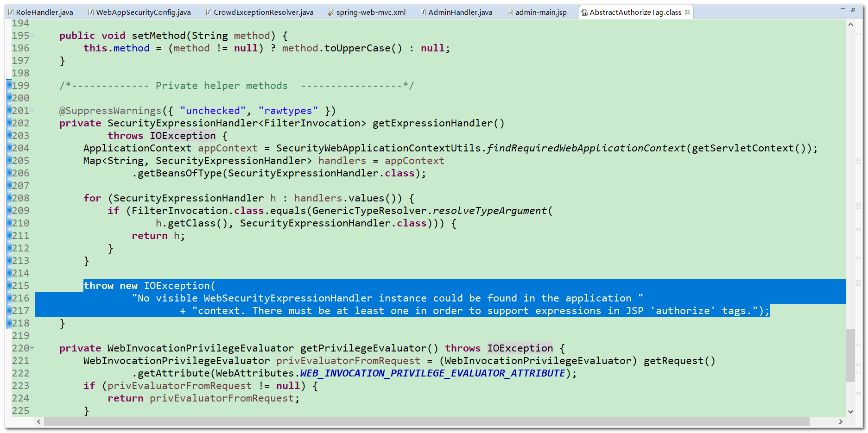This screenshot has width=868, height=433.
Task: Open the admin-main.jsp tab
Action: pos(537,12)
